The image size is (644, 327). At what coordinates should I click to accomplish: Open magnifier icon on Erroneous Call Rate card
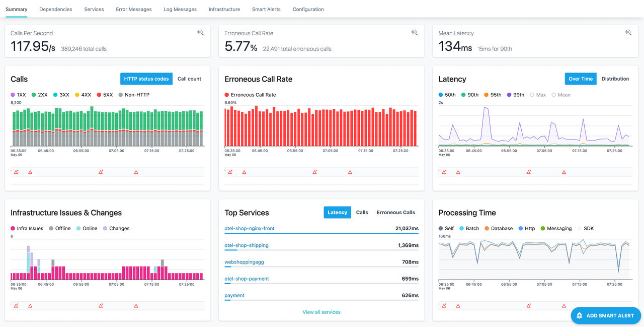click(415, 33)
